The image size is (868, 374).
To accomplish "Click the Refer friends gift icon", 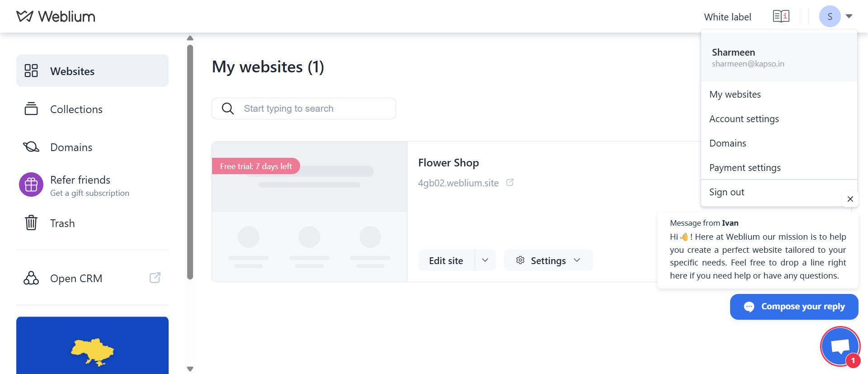I will point(31,185).
